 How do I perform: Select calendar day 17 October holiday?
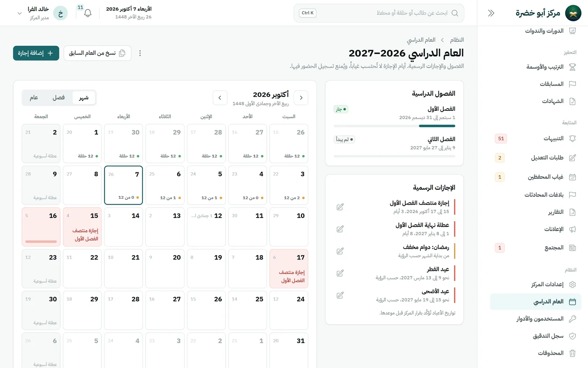pyautogui.click(x=289, y=269)
